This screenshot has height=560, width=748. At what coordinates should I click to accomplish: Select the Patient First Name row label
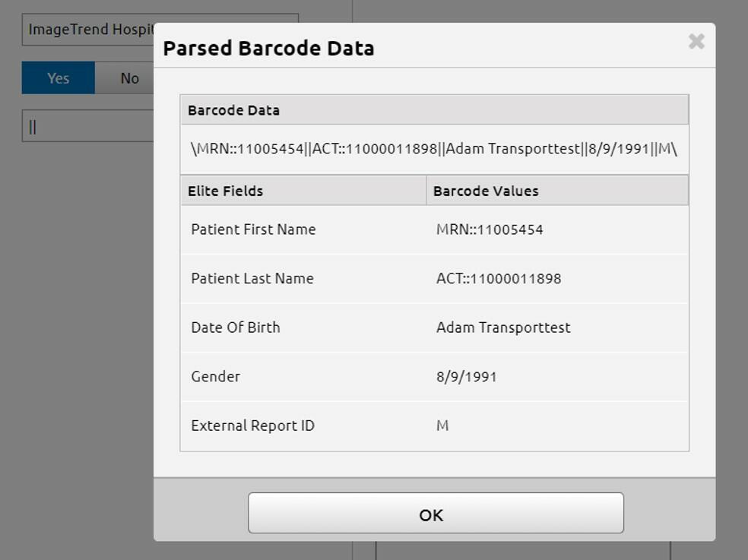tap(253, 229)
